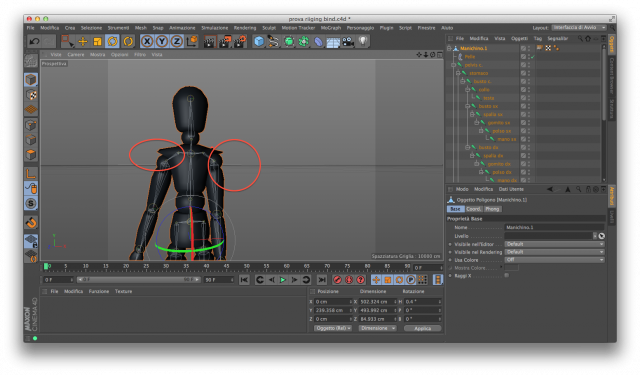Open the spline pen tool
This screenshot has height=375, width=640.
click(x=273, y=41)
